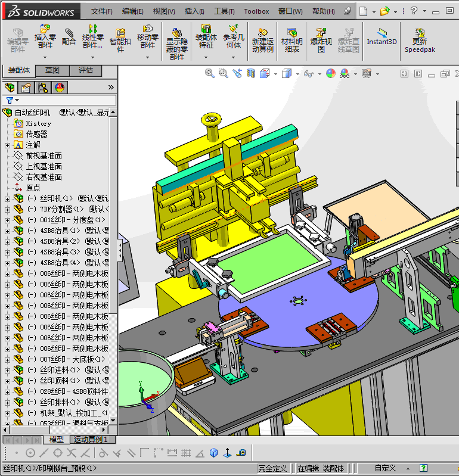Open dropdown under Move Component button
The image size is (459, 476).
click(x=148, y=57)
